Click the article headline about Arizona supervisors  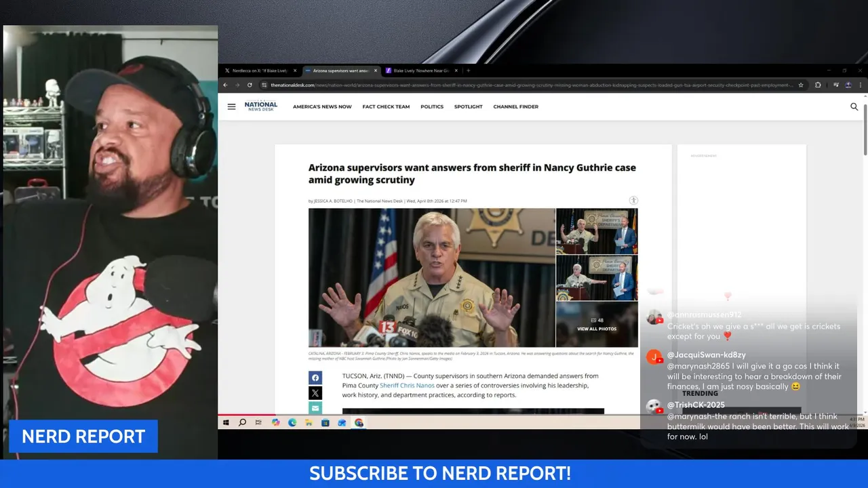click(472, 174)
